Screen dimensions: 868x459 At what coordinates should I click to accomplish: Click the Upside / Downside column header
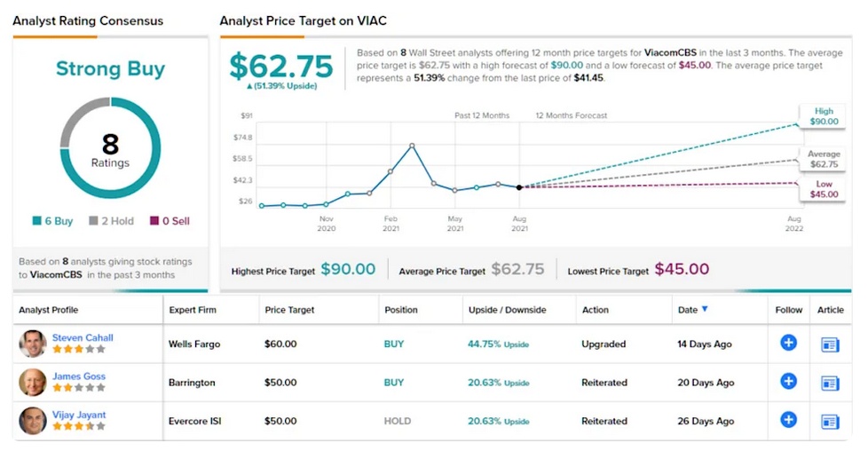(x=507, y=310)
